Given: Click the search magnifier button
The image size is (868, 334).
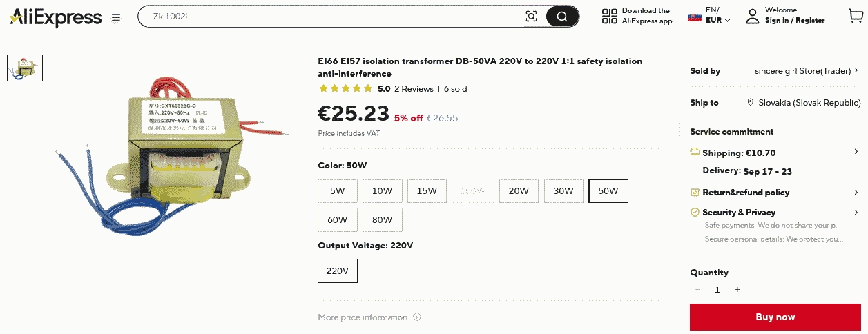Looking at the screenshot, I should [x=562, y=17].
